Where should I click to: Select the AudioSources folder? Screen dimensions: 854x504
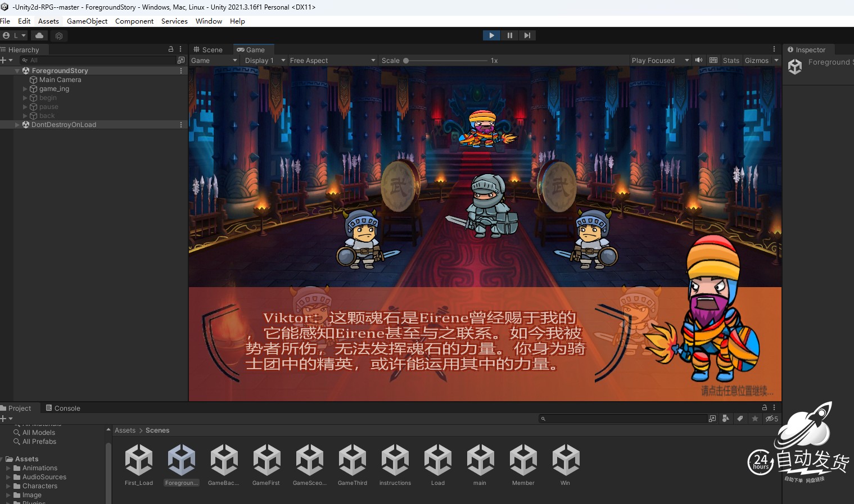coord(44,477)
